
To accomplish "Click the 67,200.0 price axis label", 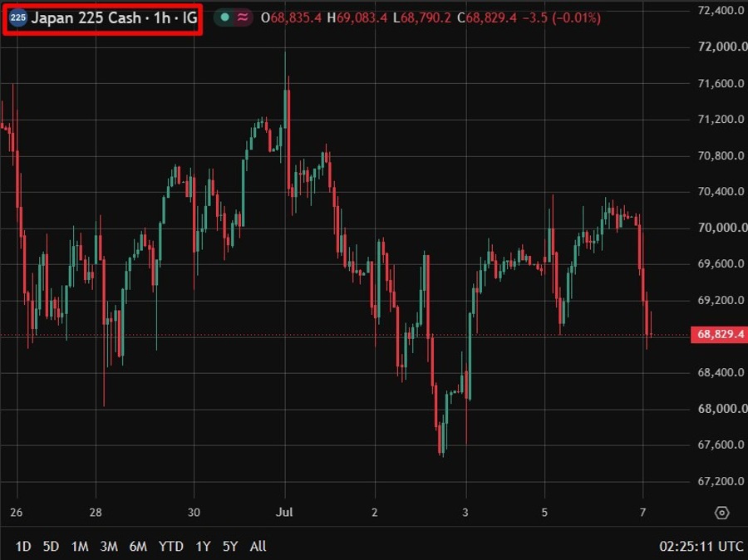I will 721,481.
